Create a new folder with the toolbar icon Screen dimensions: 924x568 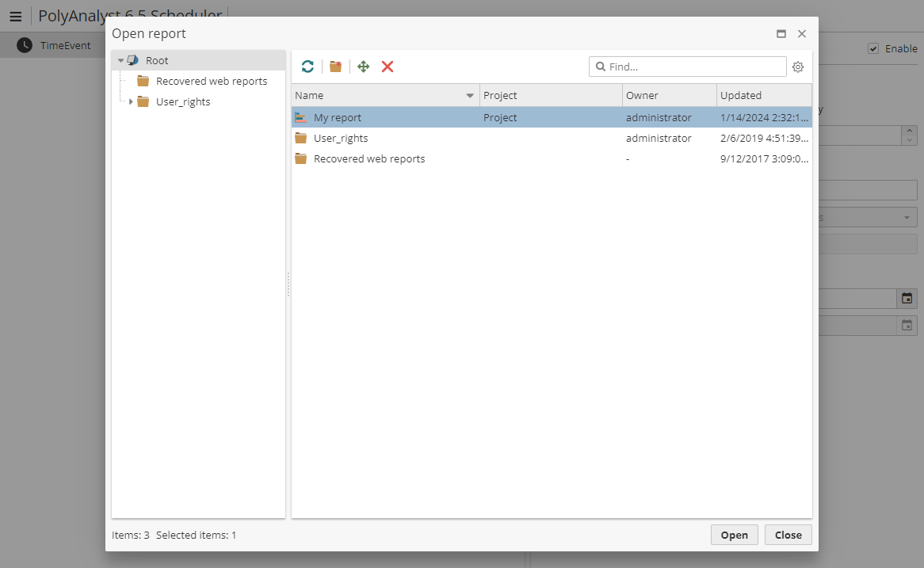pyautogui.click(x=336, y=67)
